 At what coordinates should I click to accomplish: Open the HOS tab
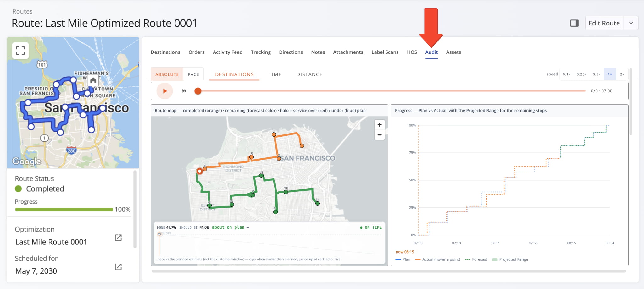tap(412, 52)
